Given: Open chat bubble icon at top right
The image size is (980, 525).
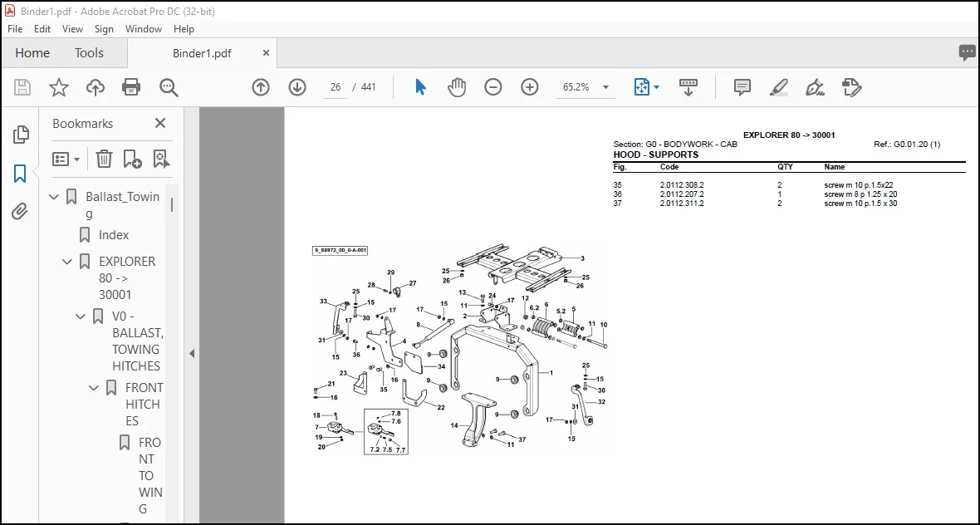Looking at the screenshot, I should (967, 53).
